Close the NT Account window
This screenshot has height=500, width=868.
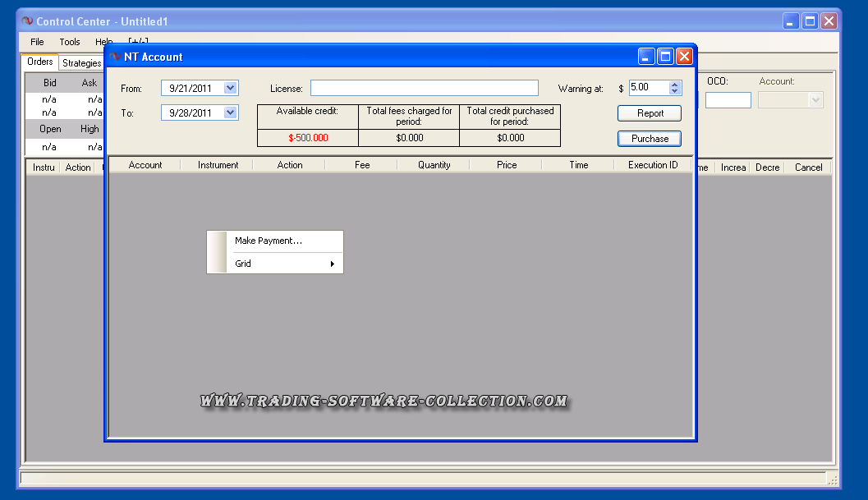point(684,57)
